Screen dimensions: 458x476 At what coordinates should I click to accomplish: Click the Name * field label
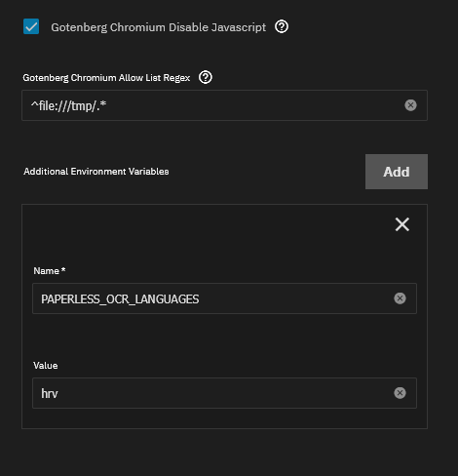coord(50,270)
